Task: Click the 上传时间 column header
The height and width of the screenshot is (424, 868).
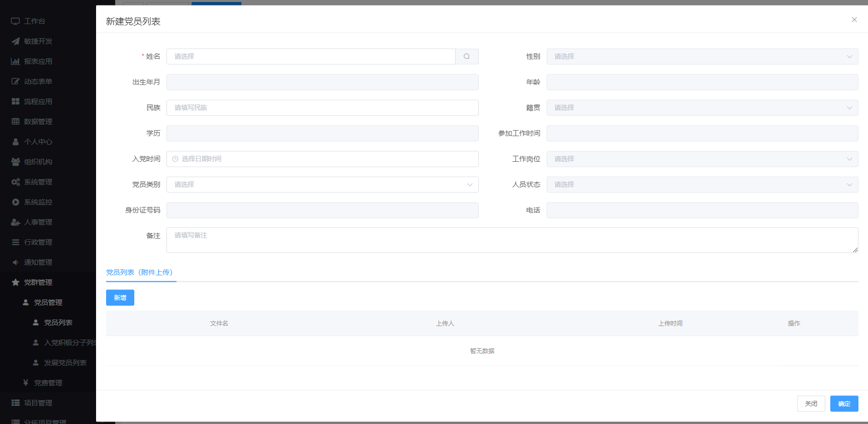Action: [x=670, y=324]
